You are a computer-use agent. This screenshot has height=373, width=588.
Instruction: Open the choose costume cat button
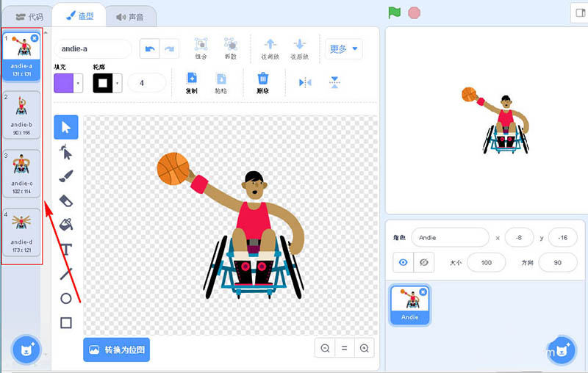coord(26,350)
